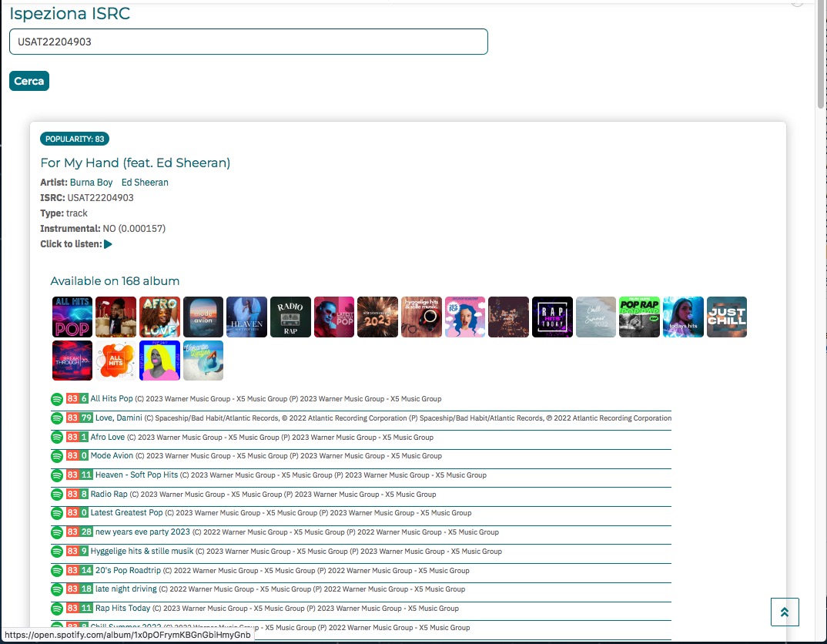This screenshot has width=827, height=644.
Task: Click the Type: track text
Action: pos(64,213)
